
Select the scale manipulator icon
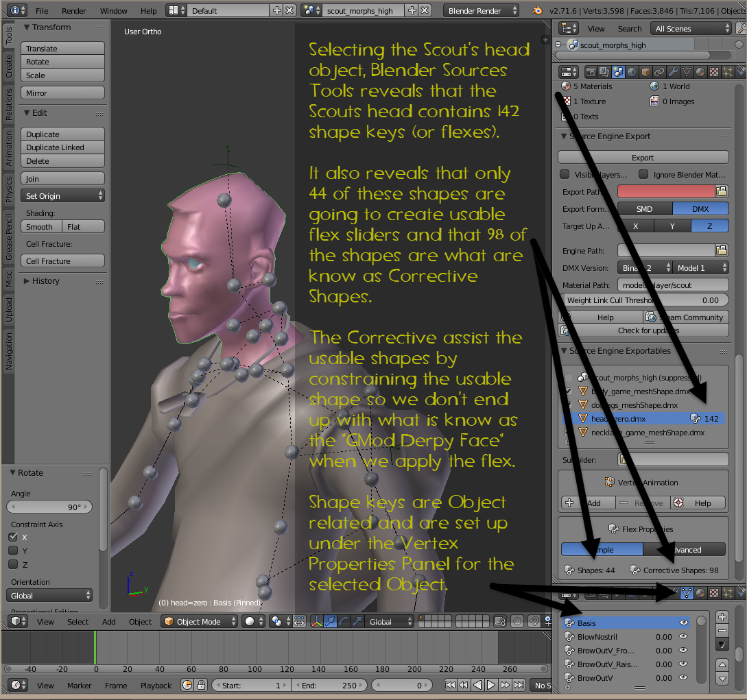pos(357,621)
